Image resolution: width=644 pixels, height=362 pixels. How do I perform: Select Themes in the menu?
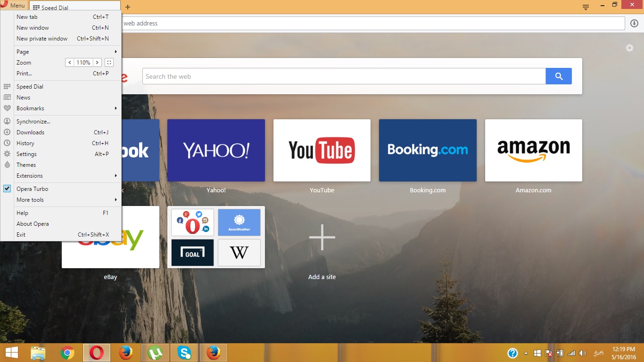(61, 165)
